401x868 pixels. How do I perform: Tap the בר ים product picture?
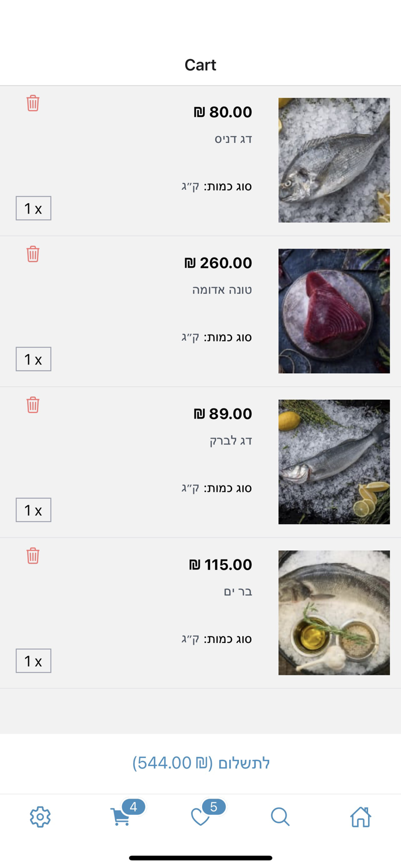point(334,612)
